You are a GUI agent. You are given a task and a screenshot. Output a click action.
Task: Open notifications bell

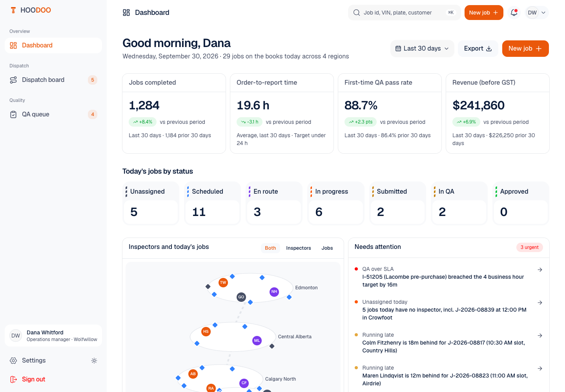click(514, 13)
